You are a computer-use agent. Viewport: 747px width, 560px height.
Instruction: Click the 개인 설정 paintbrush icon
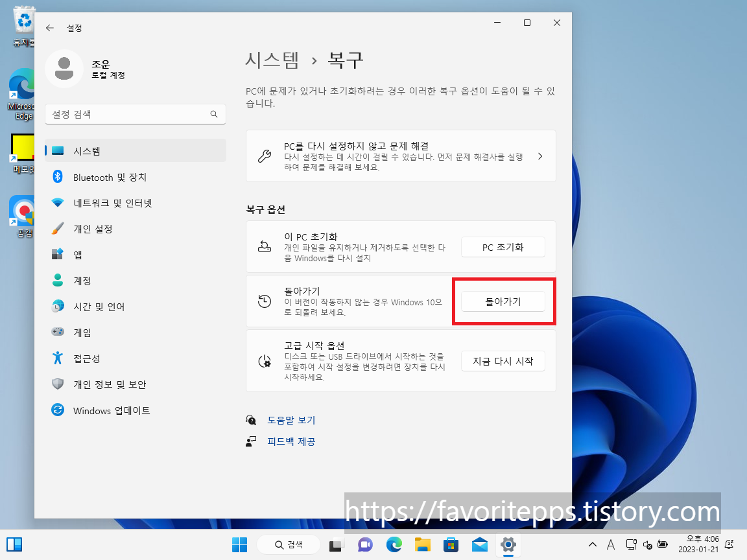(58, 229)
